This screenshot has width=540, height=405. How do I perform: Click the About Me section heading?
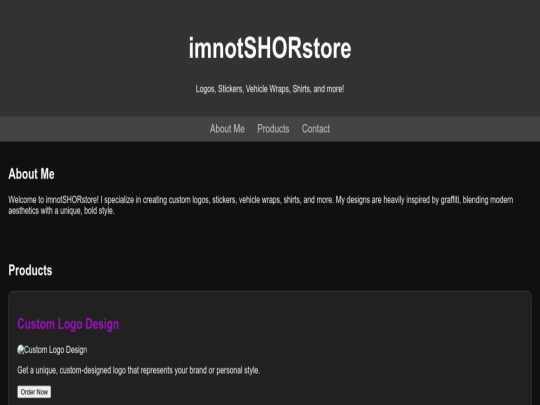tap(31, 174)
